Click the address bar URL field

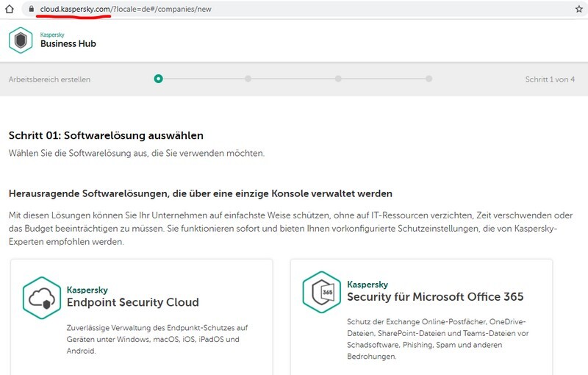tap(304, 9)
